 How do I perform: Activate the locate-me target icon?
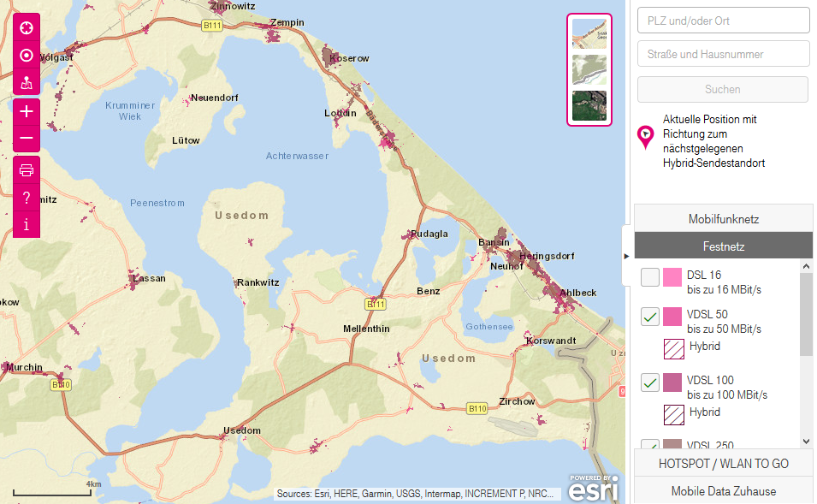(x=26, y=55)
